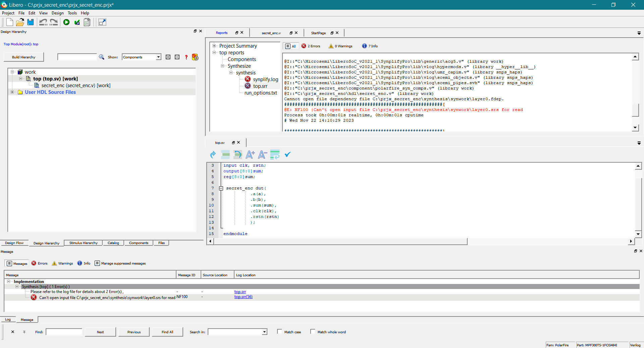The height and width of the screenshot is (348, 644).
Task: Click inside the Find input field
Action: (x=64, y=332)
